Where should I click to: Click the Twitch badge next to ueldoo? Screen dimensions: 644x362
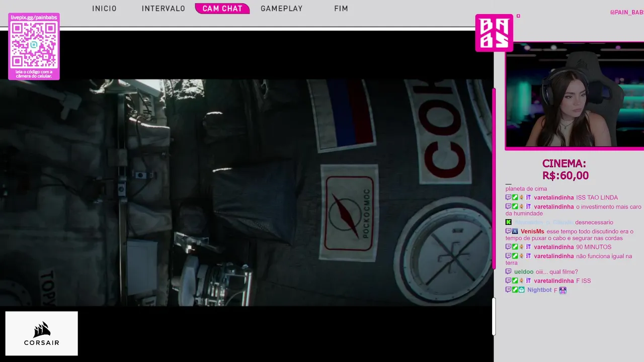click(508, 272)
